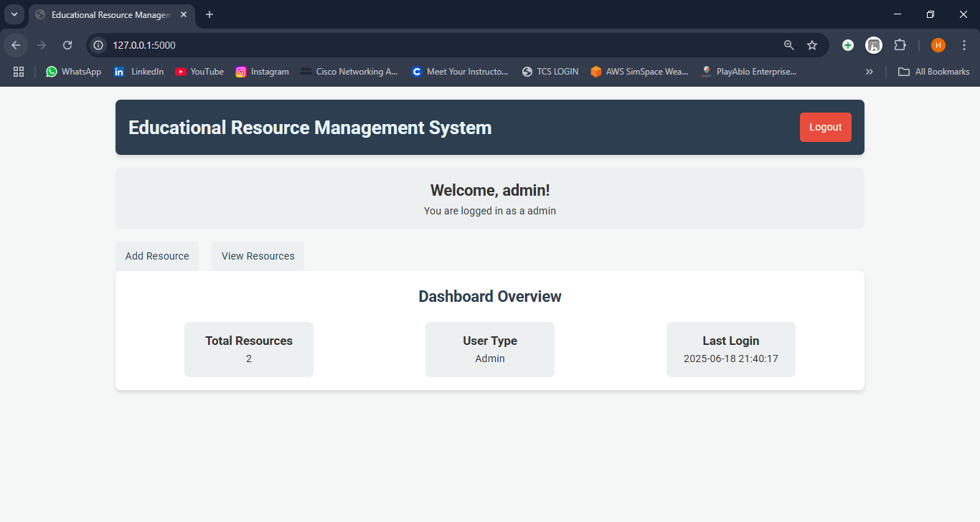Image resolution: width=980 pixels, height=522 pixels.
Task: Select the Educational Resource Management browser tab
Action: (x=111, y=14)
